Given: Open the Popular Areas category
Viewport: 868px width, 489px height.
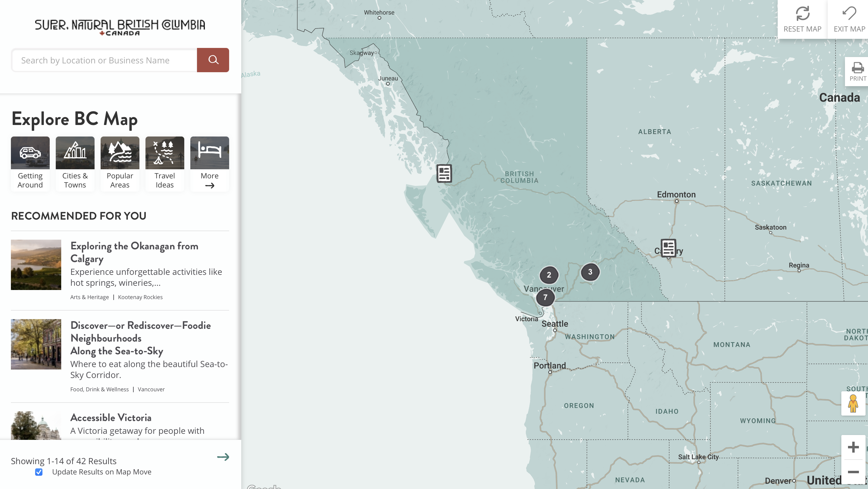Looking at the screenshot, I should tap(120, 164).
